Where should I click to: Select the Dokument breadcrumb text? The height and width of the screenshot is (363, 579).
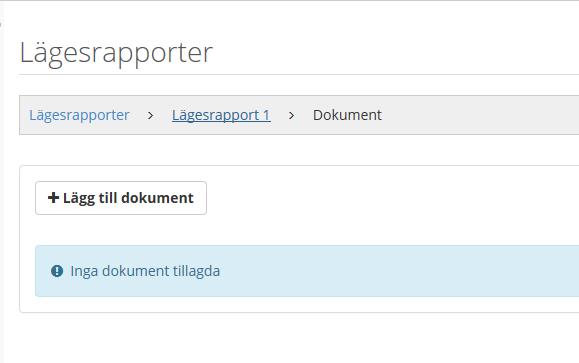pos(347,115)
